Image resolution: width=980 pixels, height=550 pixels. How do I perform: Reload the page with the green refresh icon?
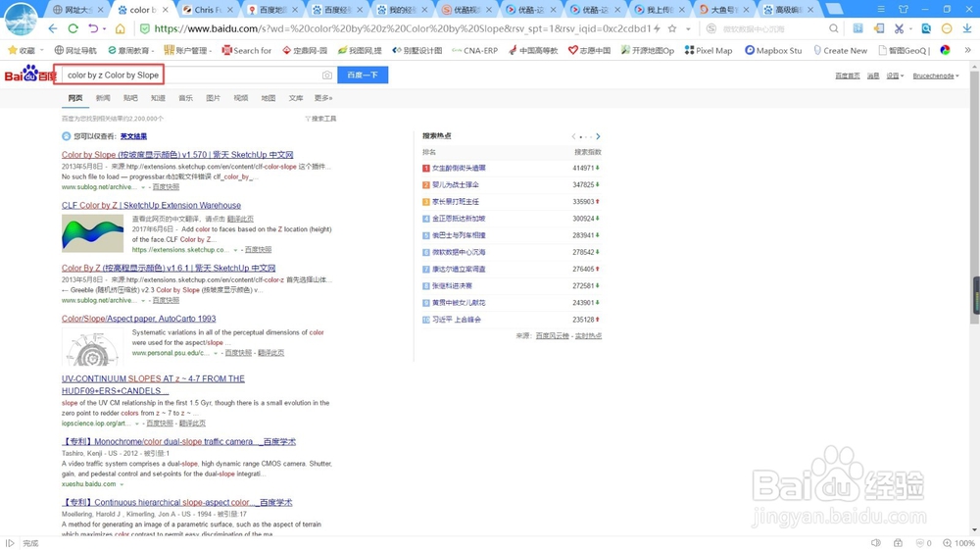[x=73, y=28]
